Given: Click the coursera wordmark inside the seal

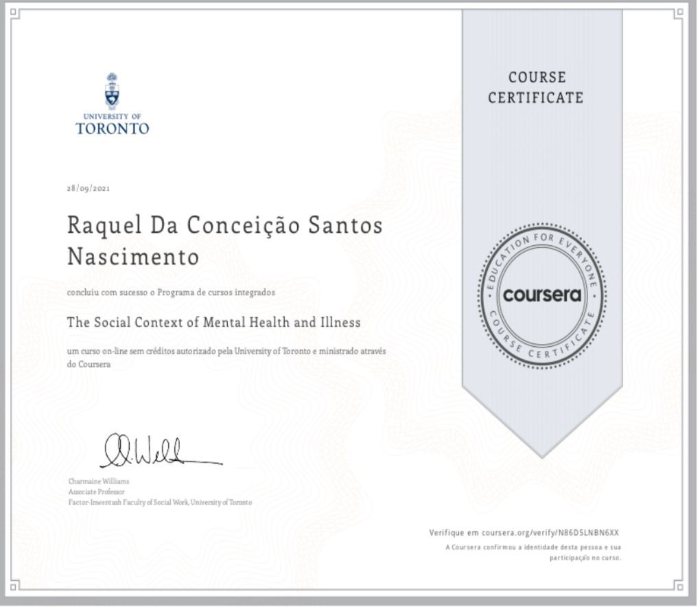Looking at the screenshot, I should 541,295.
